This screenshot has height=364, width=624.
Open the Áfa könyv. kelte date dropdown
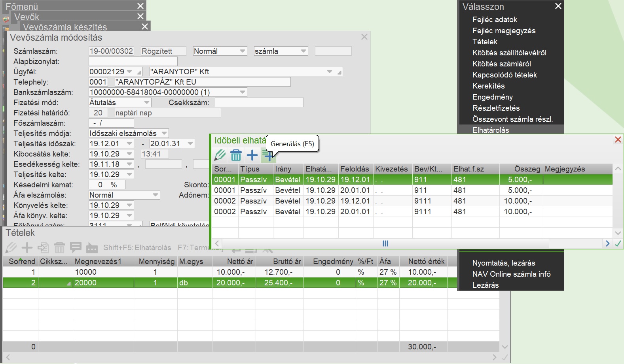(129, 215)
